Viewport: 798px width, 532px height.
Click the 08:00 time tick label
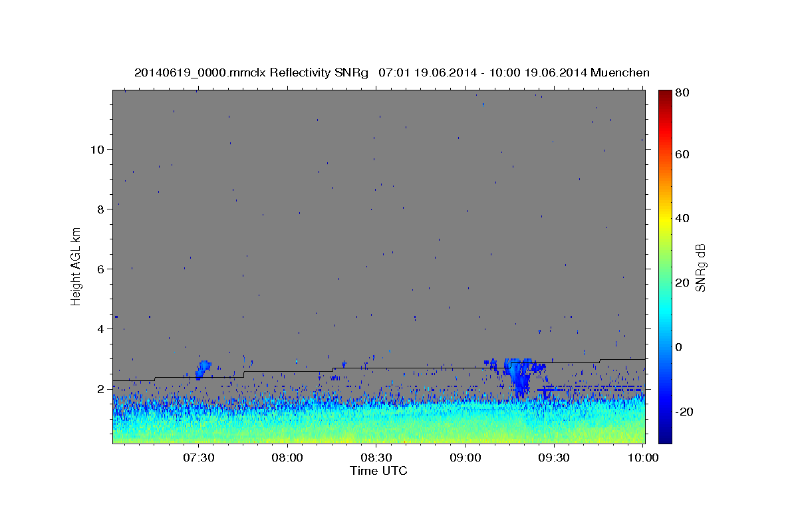coord(287,458)
